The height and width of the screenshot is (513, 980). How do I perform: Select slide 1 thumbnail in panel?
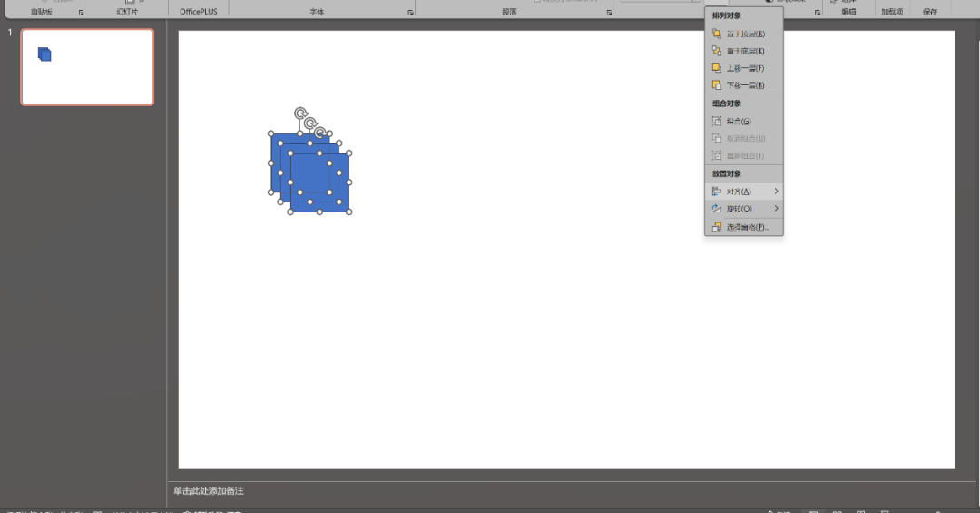tap(87, 67)
